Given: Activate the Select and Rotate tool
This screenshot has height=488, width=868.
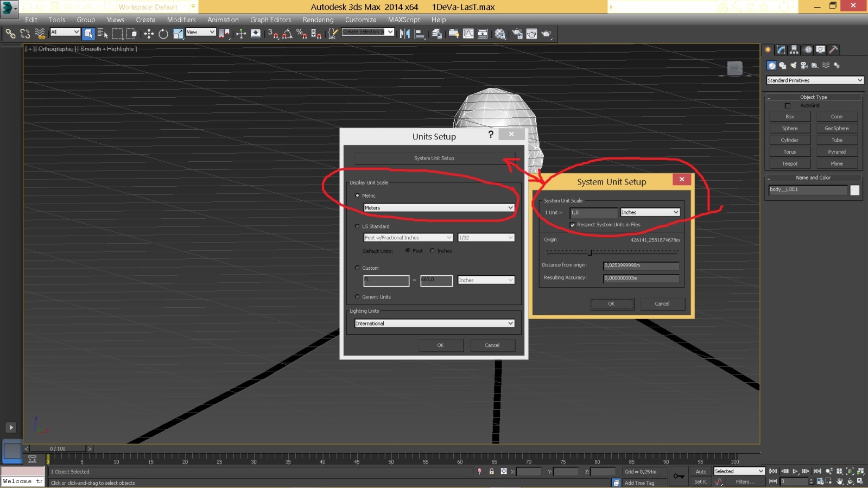Looking at the screenshot, I should (163, 34).
